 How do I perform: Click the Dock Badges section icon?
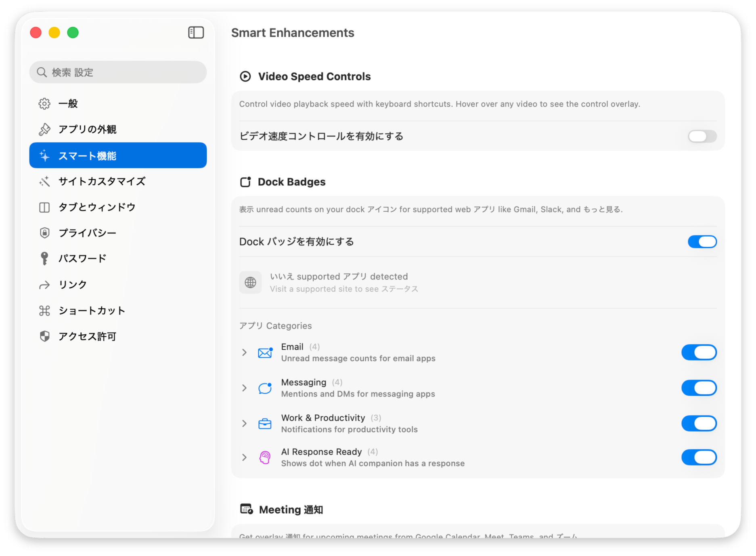pos(245,182)
